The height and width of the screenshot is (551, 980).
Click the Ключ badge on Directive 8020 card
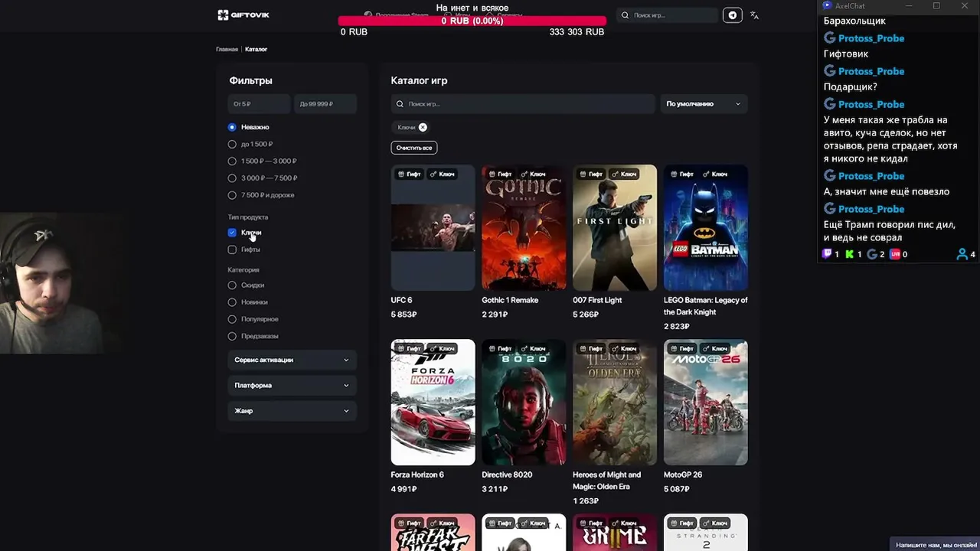click(x=533, y=348)
